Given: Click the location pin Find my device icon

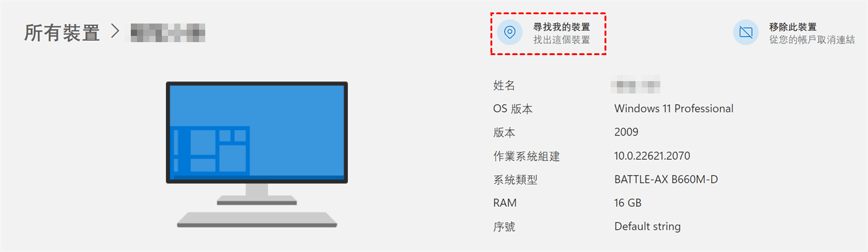Looking at the screenshot, I should (510, 33).
